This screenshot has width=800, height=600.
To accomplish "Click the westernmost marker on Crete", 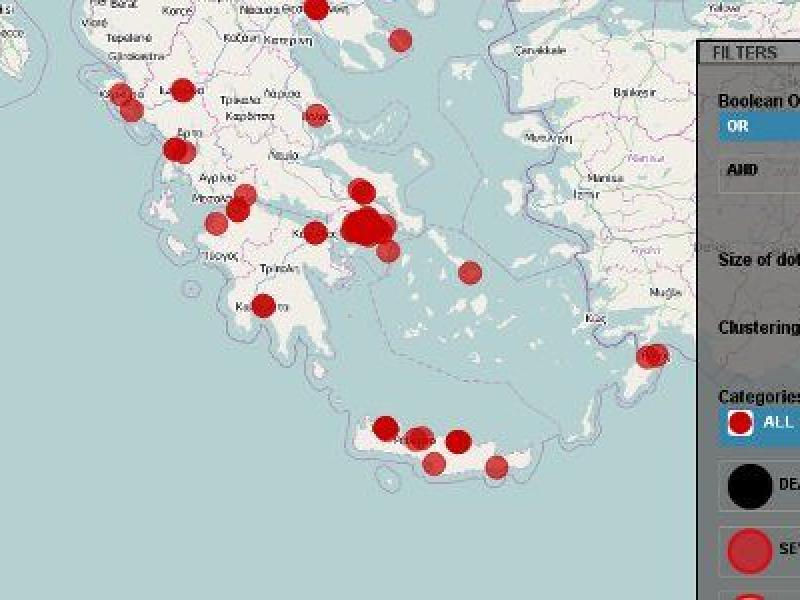I will (x=385, y=428).
